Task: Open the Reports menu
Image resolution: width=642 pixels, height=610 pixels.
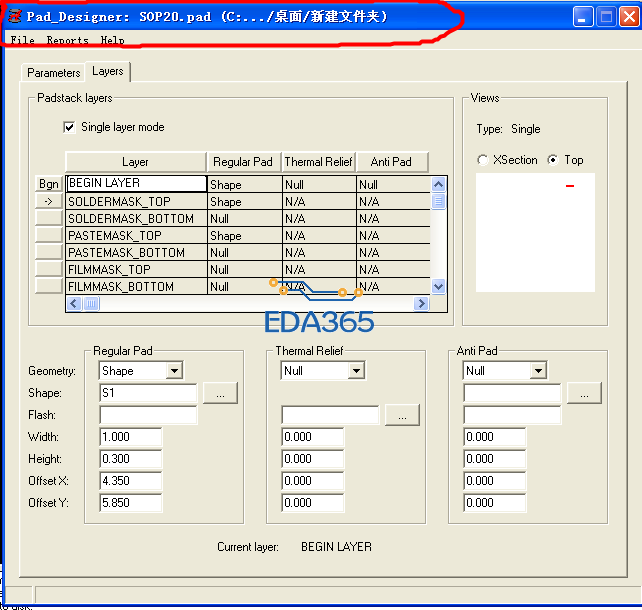Action: [68, 40]
